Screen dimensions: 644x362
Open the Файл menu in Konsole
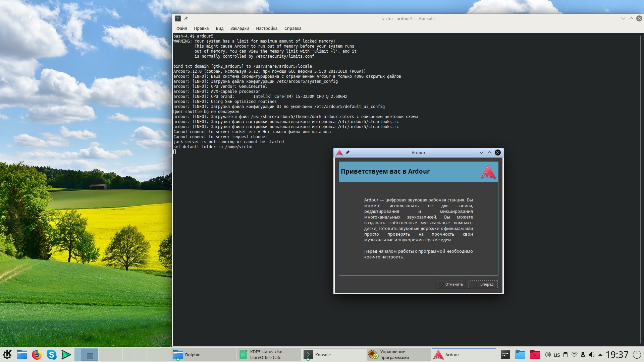click(181, 28)
